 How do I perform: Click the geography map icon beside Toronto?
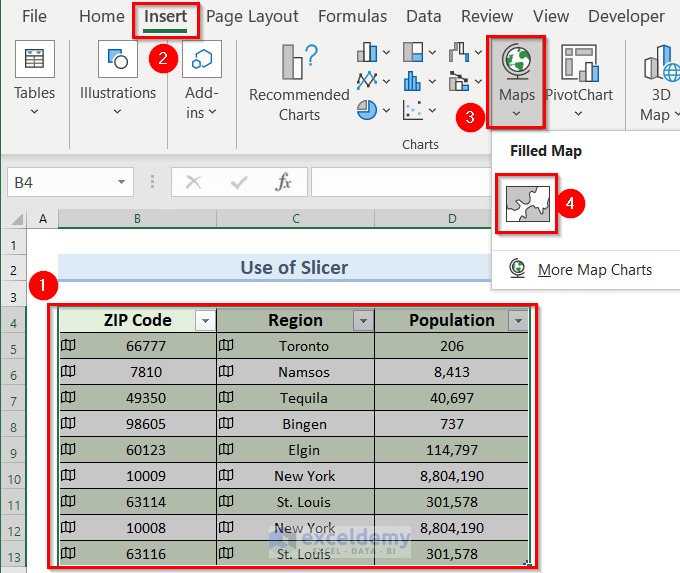pyautogui.click(x=226, y=345)
